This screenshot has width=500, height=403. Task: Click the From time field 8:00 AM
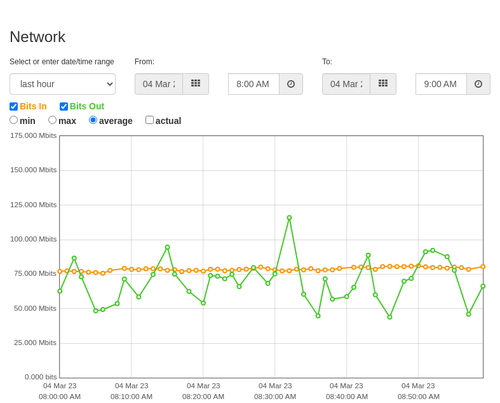(254, 84)
